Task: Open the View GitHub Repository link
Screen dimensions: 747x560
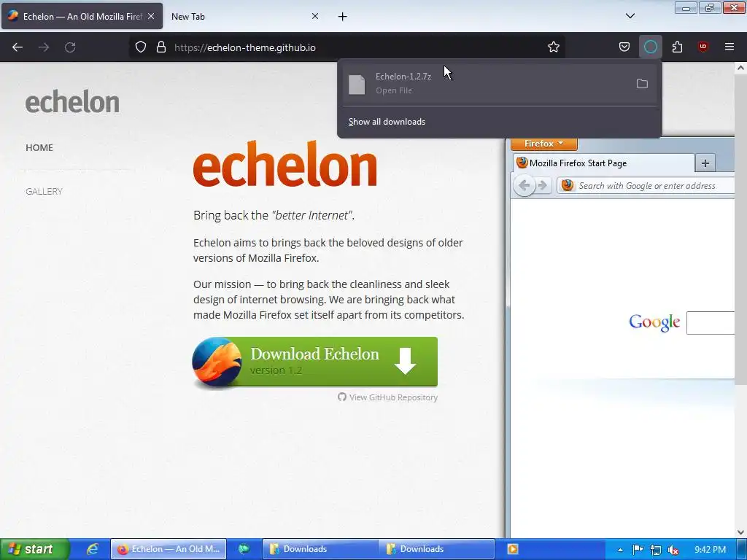Action: click(388, 397)
